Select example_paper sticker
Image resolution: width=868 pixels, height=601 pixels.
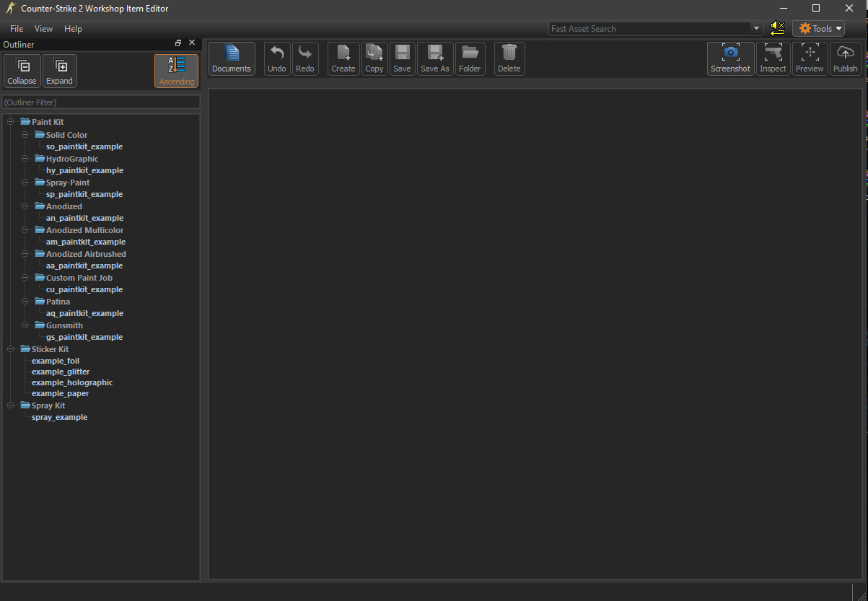click(61, 393)
